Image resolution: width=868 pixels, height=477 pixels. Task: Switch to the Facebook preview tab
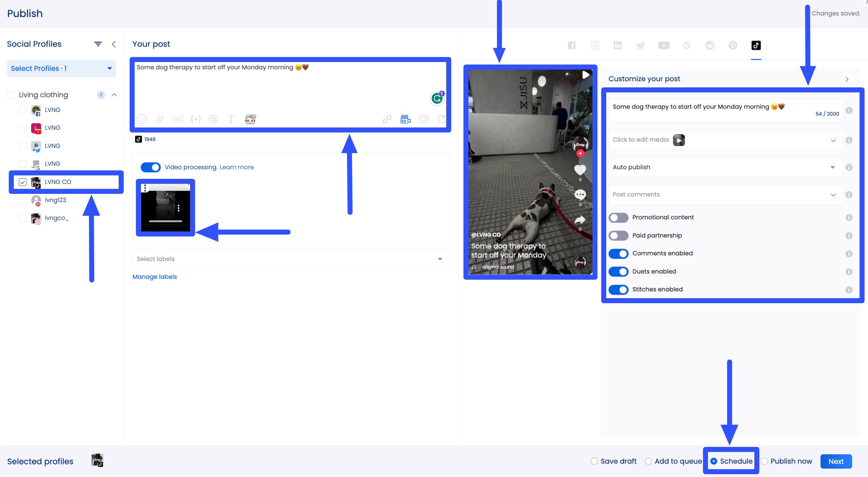(571, 45)
